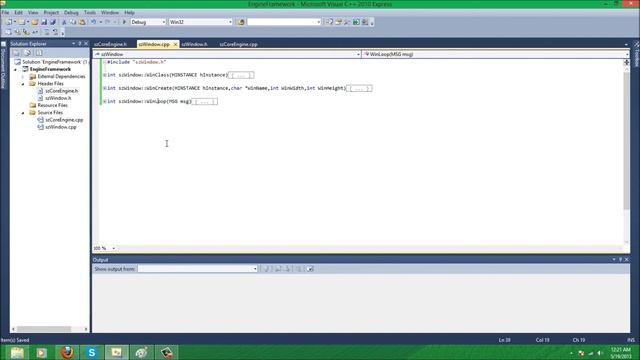Click the Redo arrow icon
Viewport: 640px width, 360px height.
point(108,22)
